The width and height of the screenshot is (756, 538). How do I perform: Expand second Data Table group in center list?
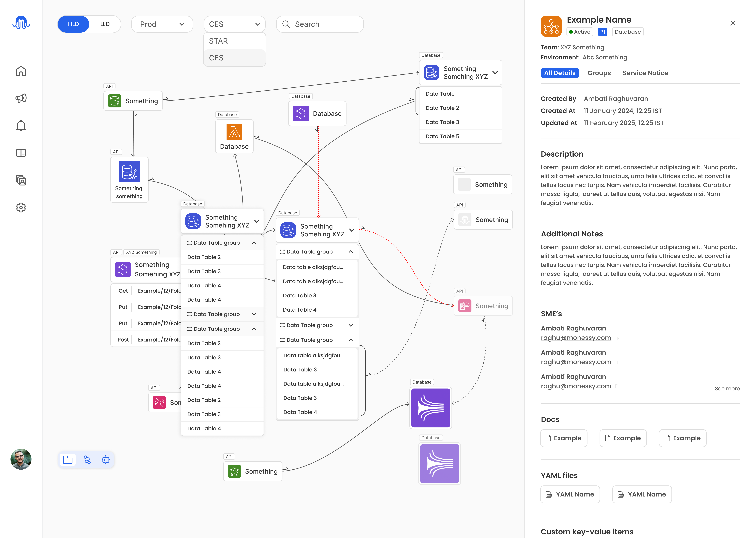point(351,325)
